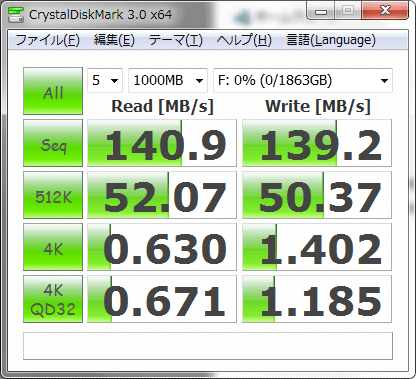Viewport: 416px width, 379px height.
Task: Select the Seq write result 139.2
Action: point(317,143)
